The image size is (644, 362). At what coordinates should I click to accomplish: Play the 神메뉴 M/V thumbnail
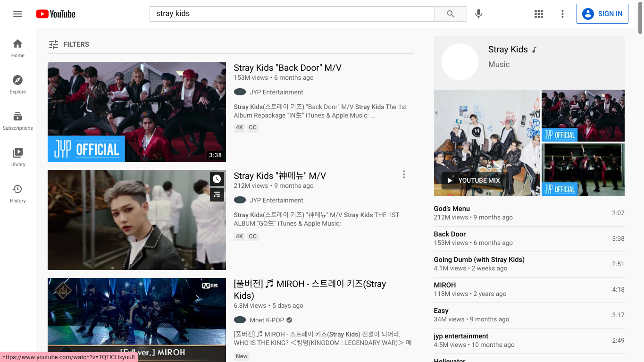(137, 220)
